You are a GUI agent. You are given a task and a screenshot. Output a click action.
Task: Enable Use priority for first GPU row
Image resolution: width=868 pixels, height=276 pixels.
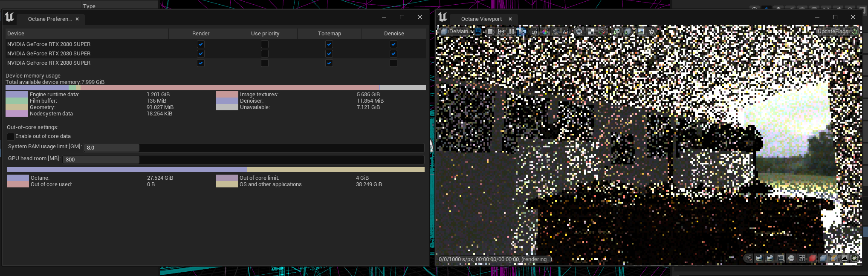click(x=265, y=44)
